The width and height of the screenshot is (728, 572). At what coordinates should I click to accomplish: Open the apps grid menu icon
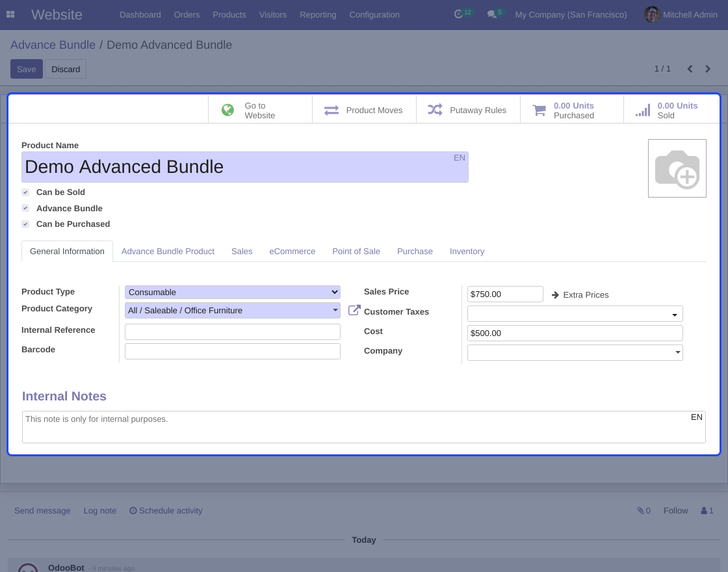click(x=10, y=14)
